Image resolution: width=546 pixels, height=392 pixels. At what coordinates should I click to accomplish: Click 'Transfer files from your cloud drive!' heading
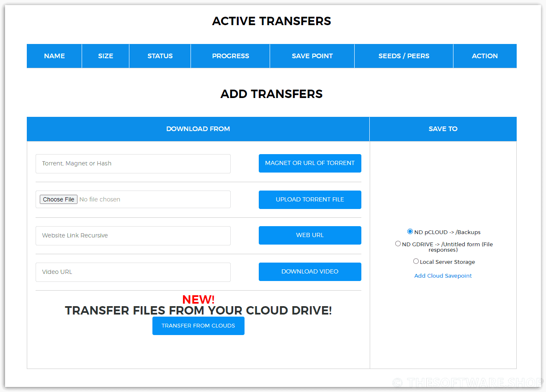click(198, 310)
